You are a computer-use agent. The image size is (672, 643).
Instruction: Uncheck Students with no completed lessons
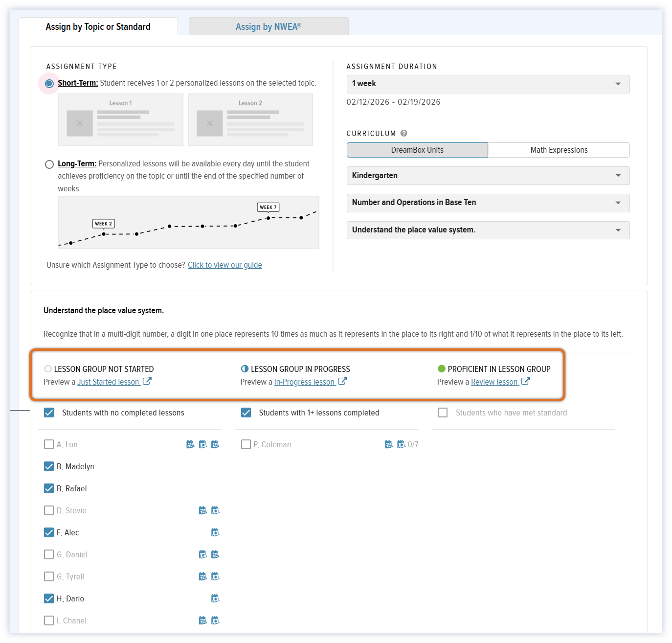tap(49, 413)
